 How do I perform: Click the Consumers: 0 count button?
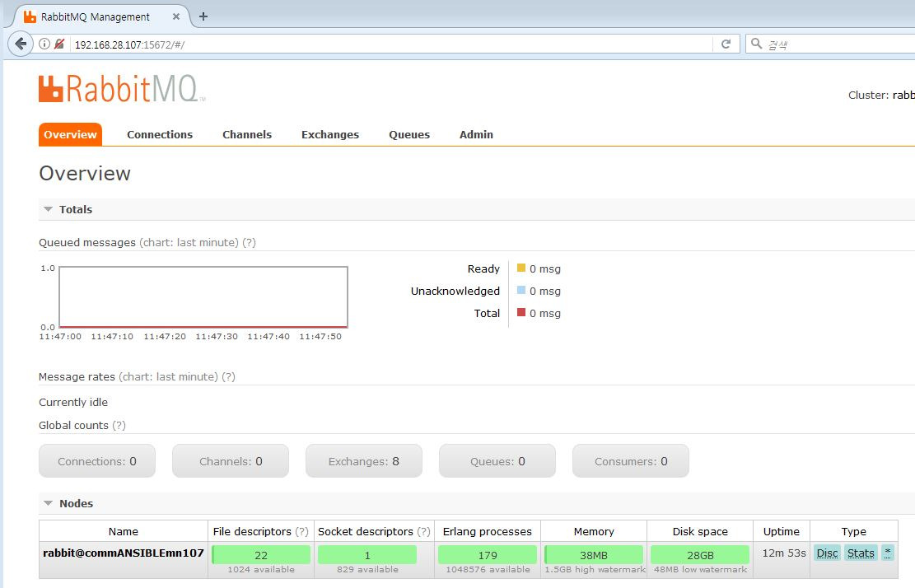point(631,461)
